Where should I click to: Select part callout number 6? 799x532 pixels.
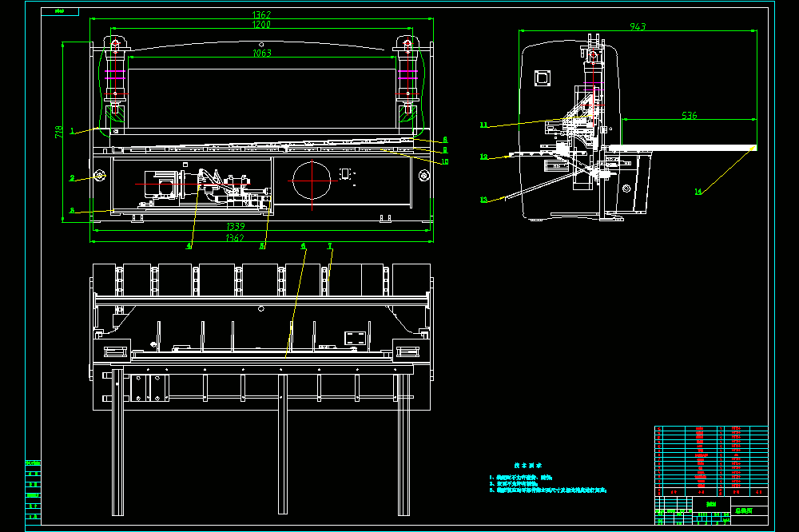click(x=304, y=246)
